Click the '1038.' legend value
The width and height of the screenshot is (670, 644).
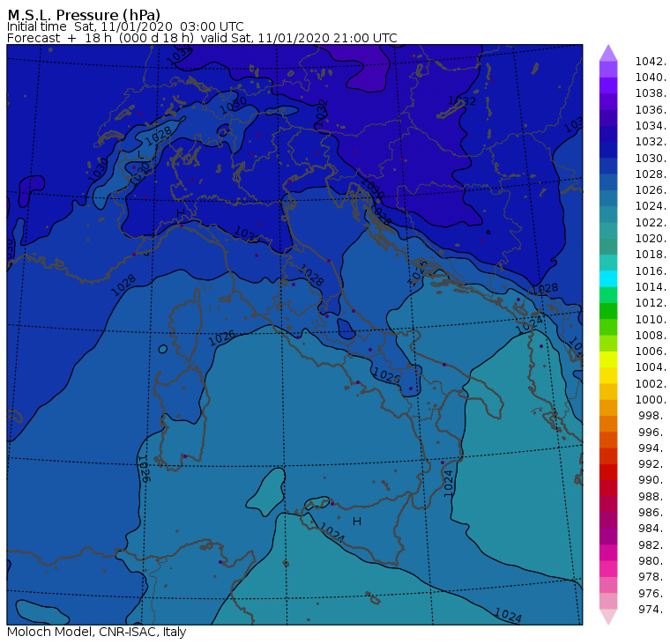pyautogui.click(x=651, y=93)
